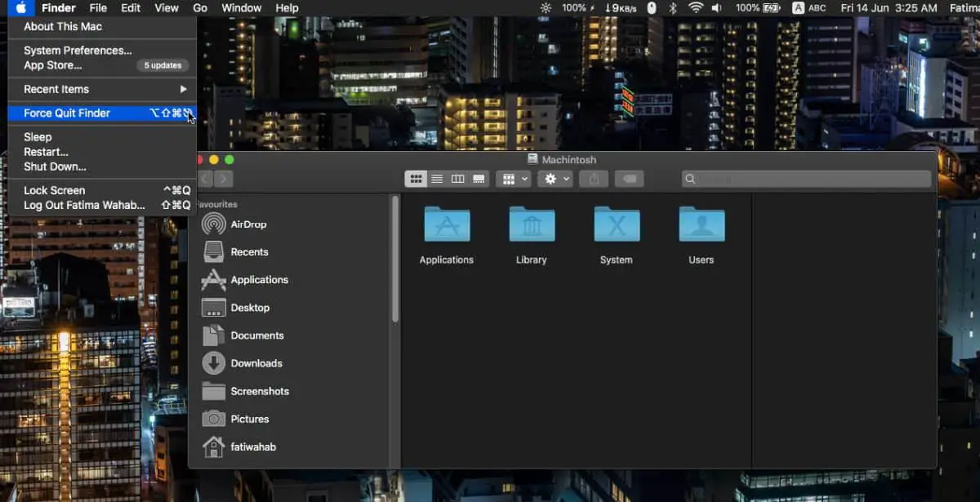Switch to list view
980x502 pixels.
point(437,179)
